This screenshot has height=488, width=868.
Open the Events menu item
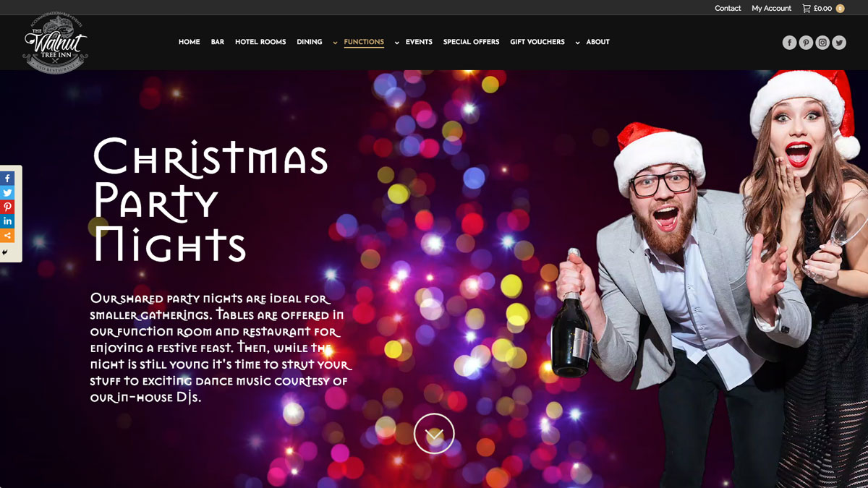click(419, 42)
